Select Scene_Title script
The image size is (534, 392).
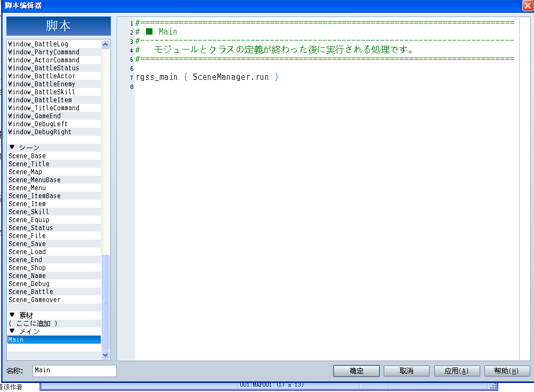[x=54, y=164]
